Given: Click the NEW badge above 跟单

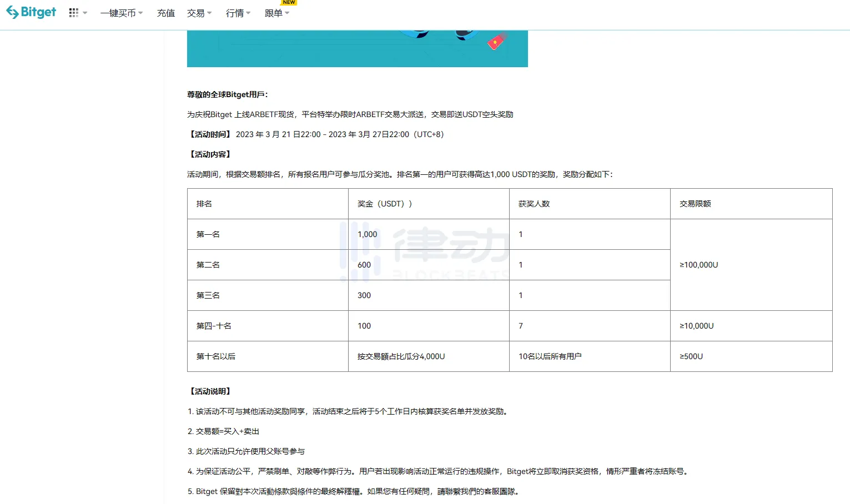Looking at the screenshot, I should tap(289, 3).
